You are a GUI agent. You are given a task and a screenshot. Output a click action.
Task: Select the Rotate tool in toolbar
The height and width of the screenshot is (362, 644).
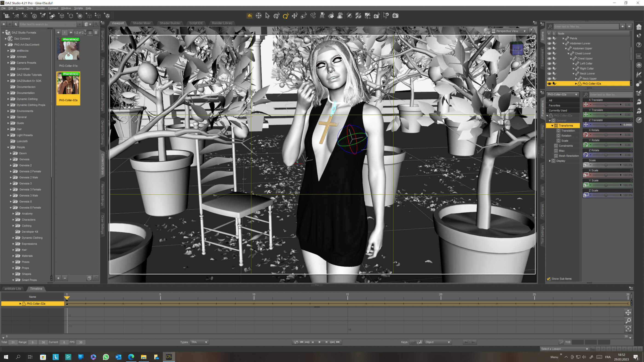pyautogui.click(x=285, y=16)
